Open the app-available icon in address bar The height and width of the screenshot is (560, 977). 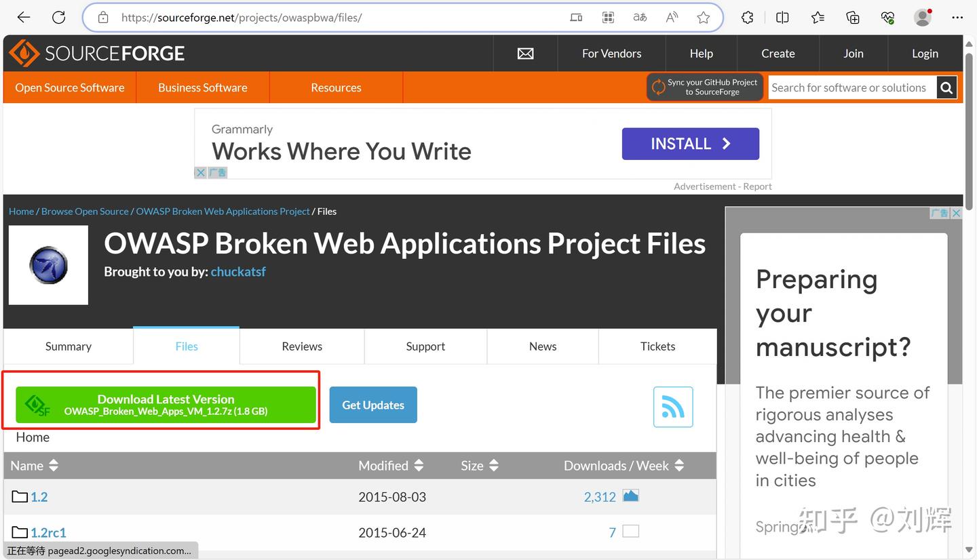576,18
